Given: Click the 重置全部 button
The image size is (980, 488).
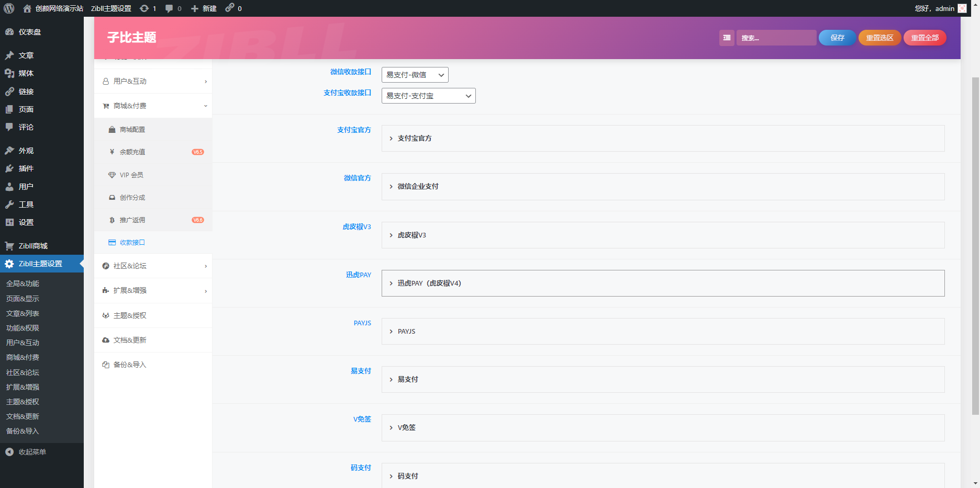Looking at the screenshot, I should point(925,38).
